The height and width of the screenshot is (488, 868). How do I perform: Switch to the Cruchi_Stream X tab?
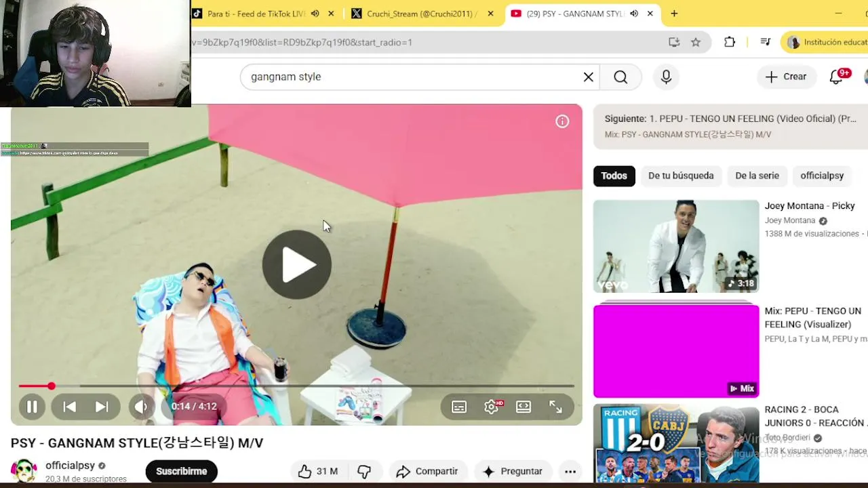[422, 14]
